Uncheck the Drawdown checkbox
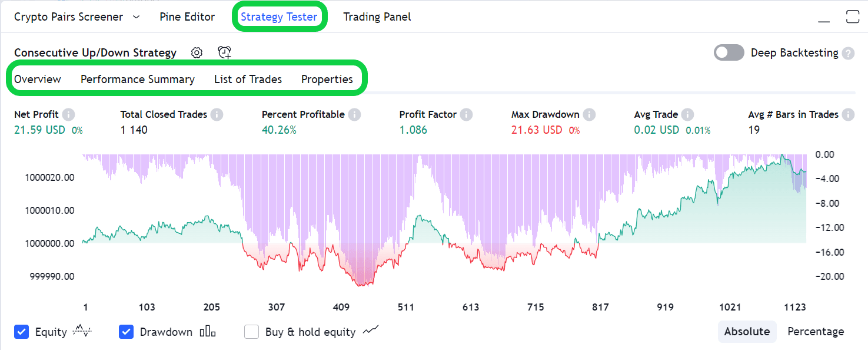Image resolution: width=868 pixels, height=350 pixels. click(x=126, y=332)
